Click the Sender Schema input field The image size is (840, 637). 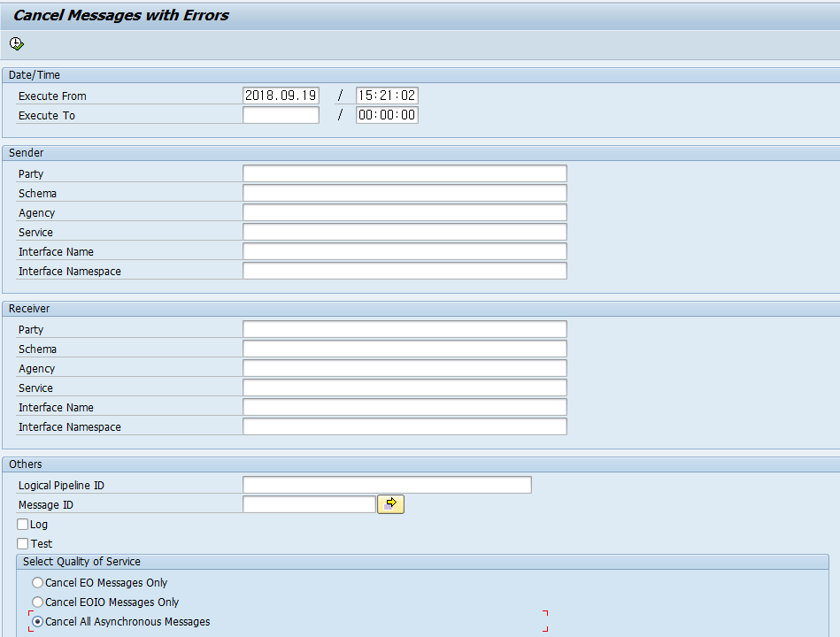[404, 192]
